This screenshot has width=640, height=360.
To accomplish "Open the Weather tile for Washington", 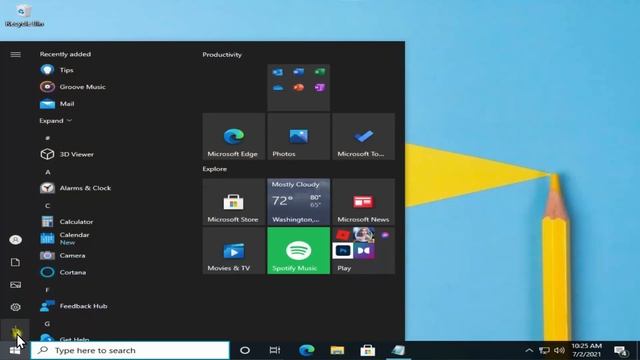I will point(298,202).
